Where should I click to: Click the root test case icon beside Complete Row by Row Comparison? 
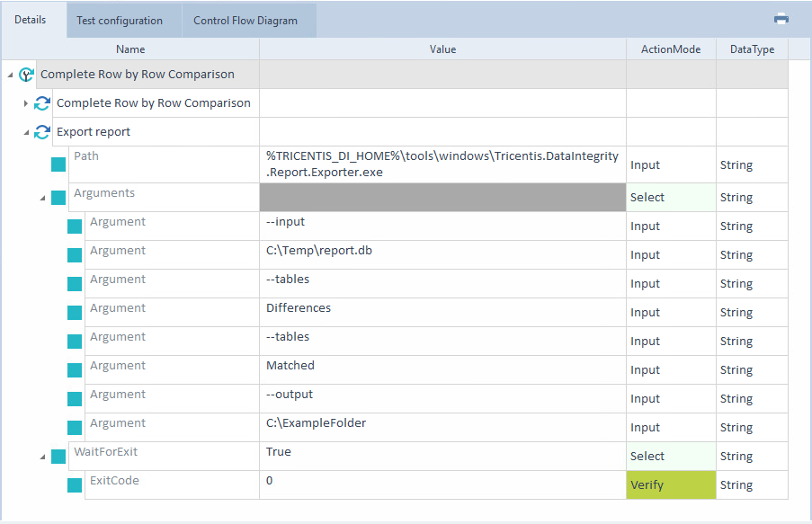[26, 75]
